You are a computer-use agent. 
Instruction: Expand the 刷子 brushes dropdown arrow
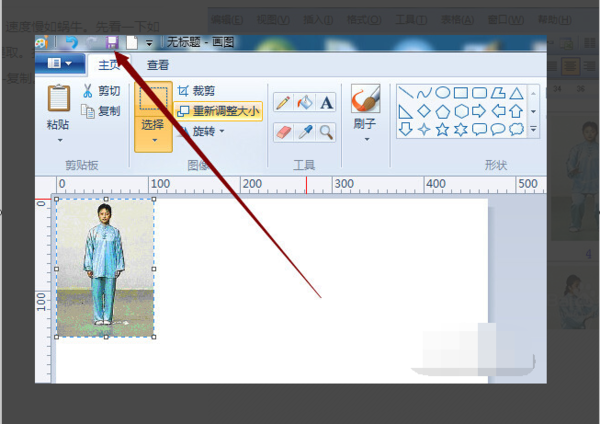pos(367,139)
